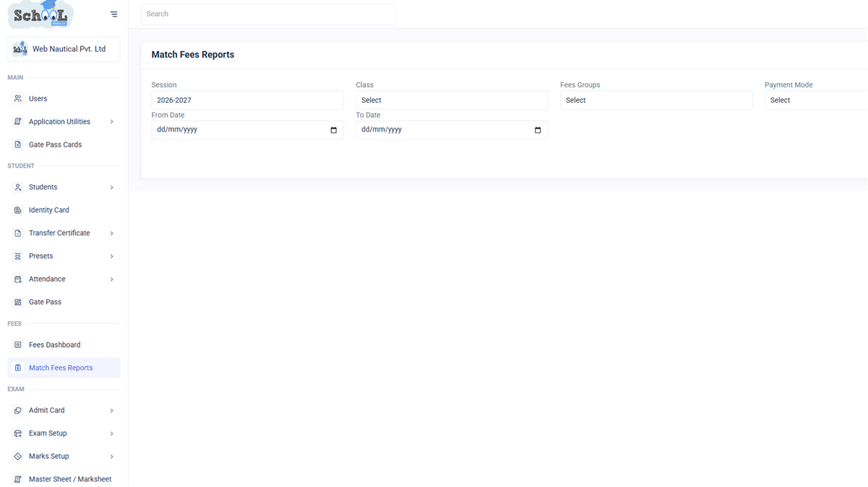Click the Web Nautical Pvt. Ltd button
Screen dimensions: 868x487
(x=64, y=49)
